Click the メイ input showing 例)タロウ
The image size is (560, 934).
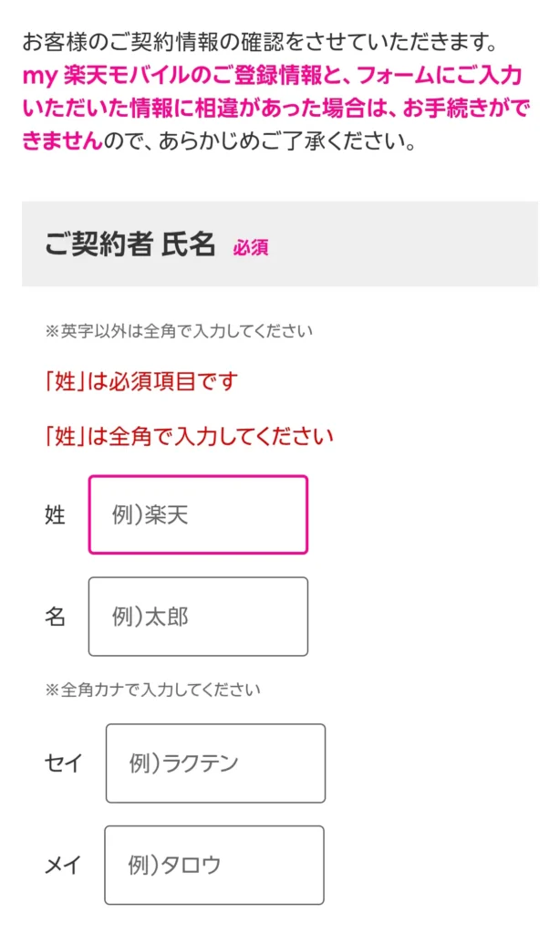click(214, 865)
